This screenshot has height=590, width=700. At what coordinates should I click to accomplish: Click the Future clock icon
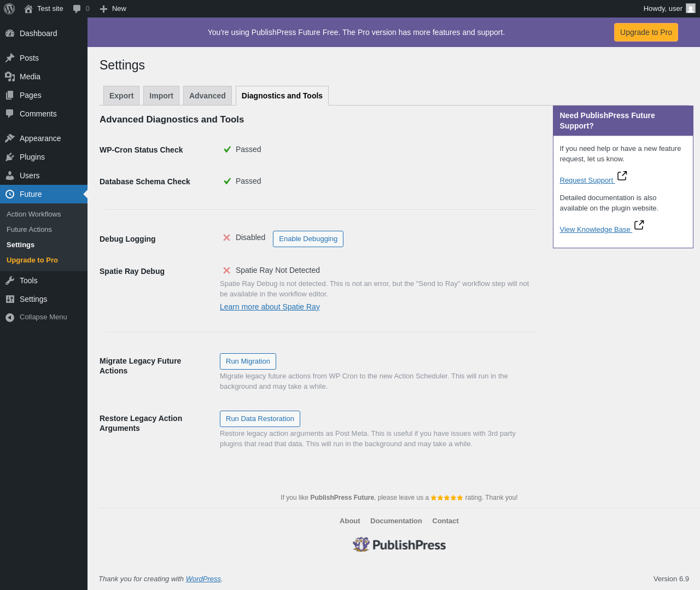[10, 194]
